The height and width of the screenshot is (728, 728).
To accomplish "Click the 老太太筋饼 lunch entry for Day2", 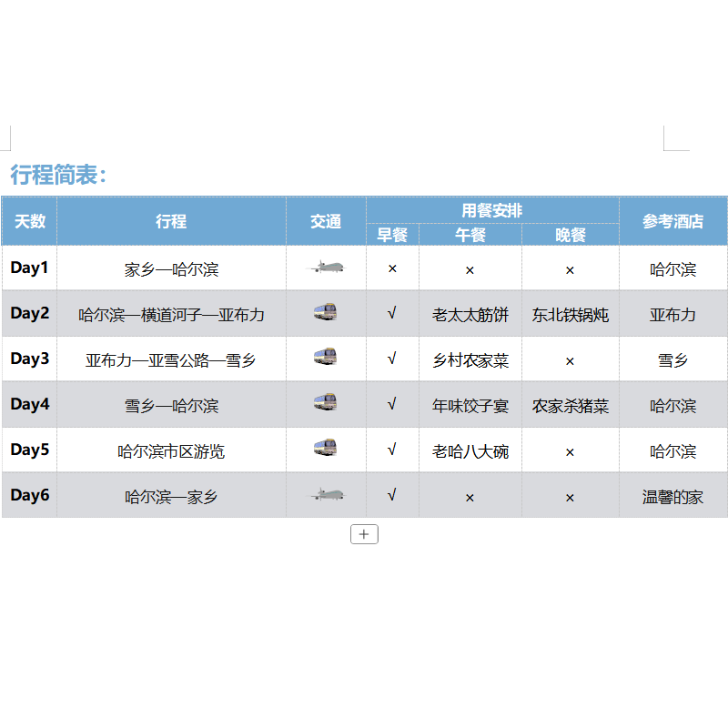I will coord(470,314).
